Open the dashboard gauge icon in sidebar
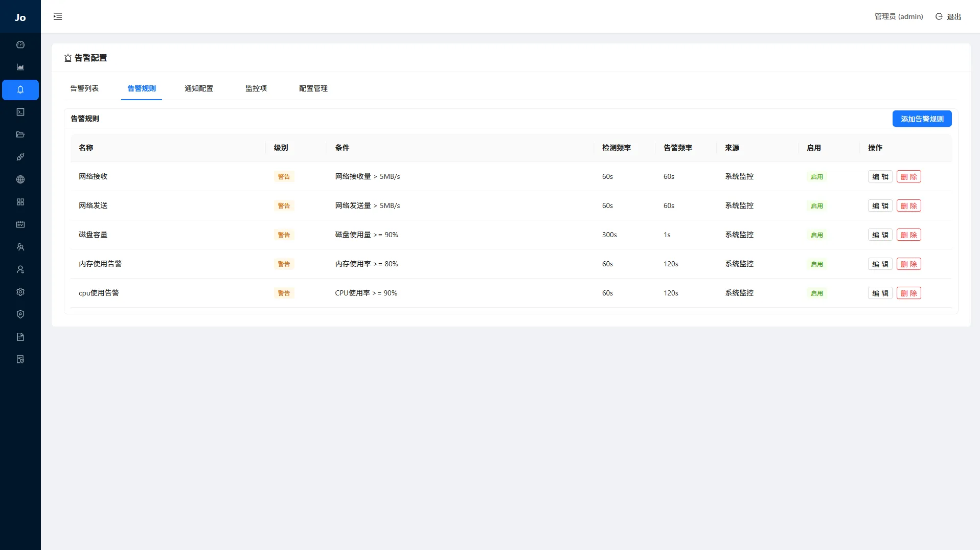This screenshot has width=980, height=550. [20, 45]
